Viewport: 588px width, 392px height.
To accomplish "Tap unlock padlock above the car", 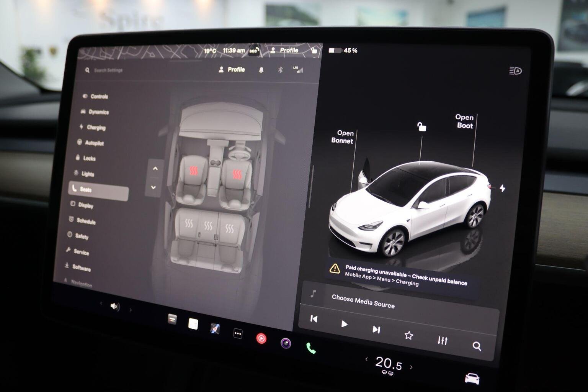I will (x=421, y=126).
